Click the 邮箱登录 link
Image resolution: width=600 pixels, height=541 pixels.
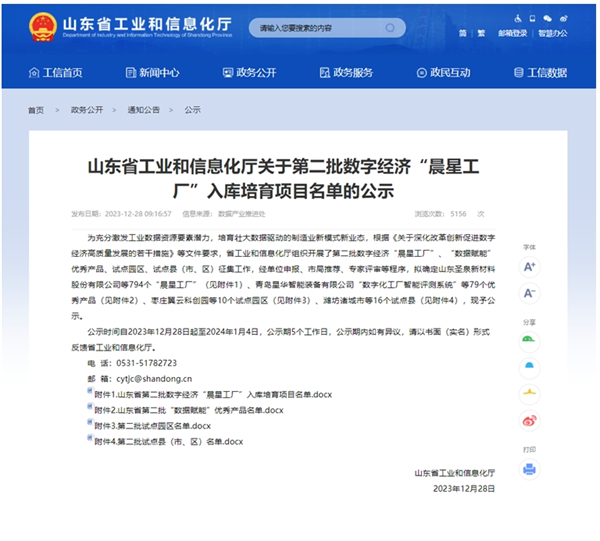(x=512, y=33)
